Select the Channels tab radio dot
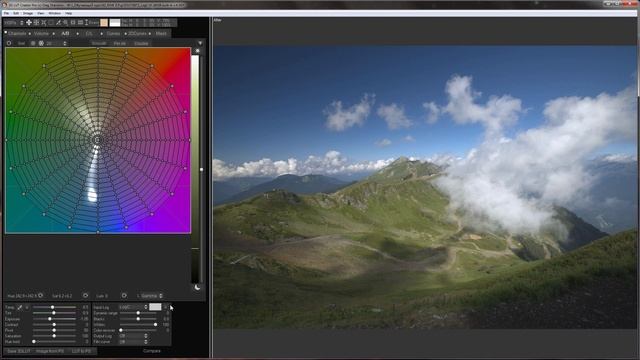The height and width of the screenshot is (360, 640). point(6,32)
